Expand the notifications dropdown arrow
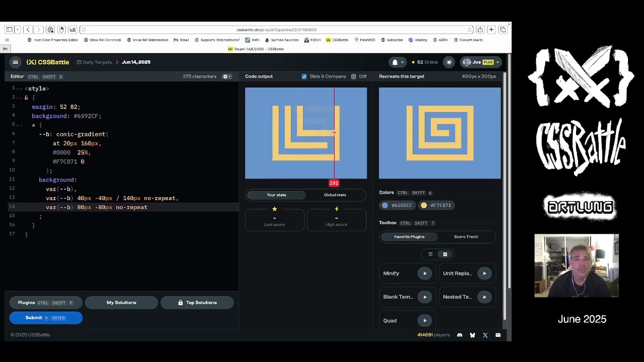644x362 pixels. click(x=402, y=62)
